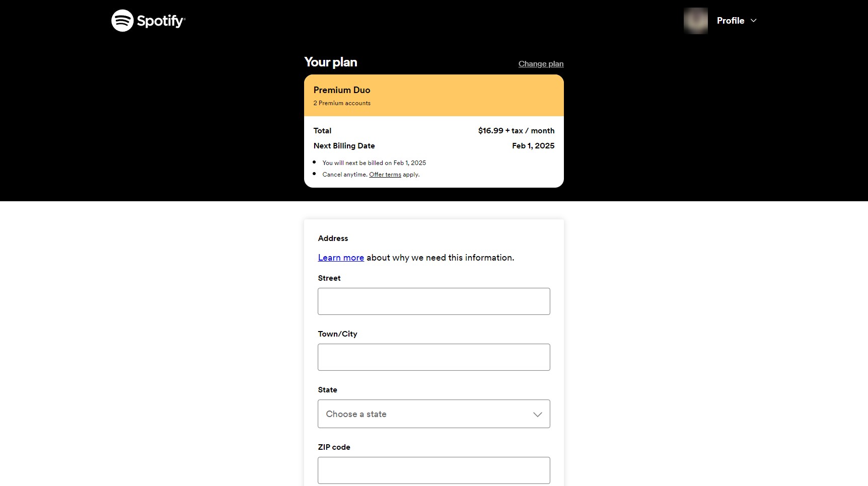This screenshot has height=486, width=868.
Task: Expand the "Choose a state" dropdown
Action: pos(433,414)
